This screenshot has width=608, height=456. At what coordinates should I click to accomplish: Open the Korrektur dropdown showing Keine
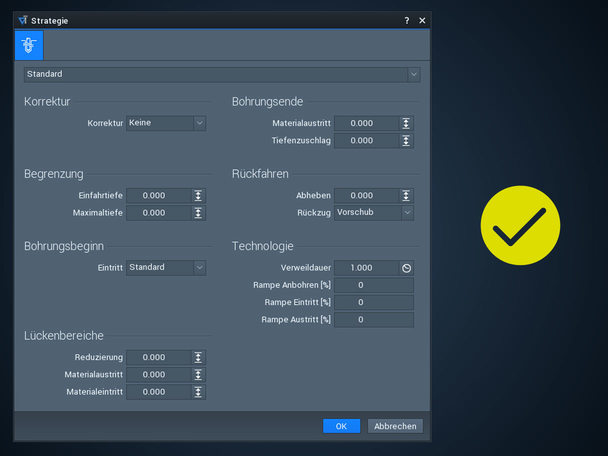(x=166, y=123)
